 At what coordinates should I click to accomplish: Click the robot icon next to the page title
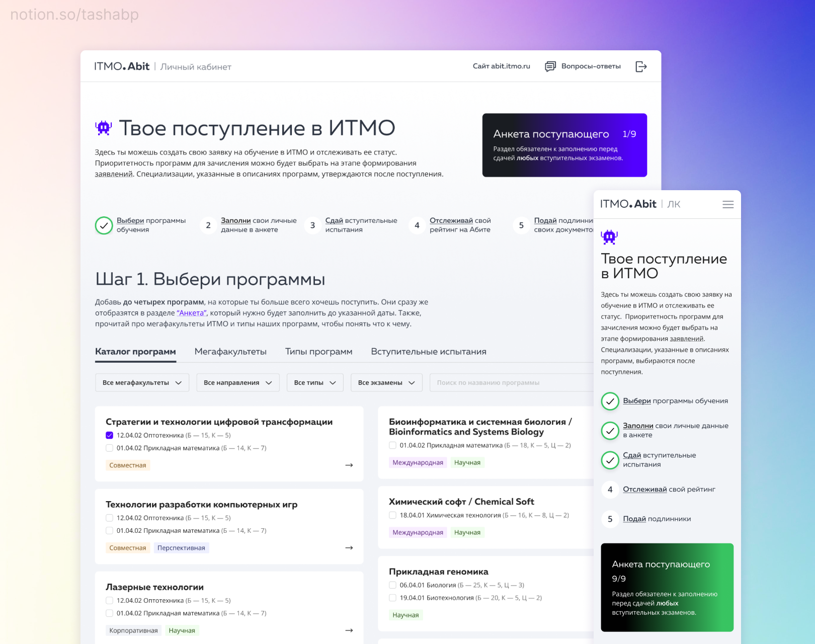(x=103, y=128)
